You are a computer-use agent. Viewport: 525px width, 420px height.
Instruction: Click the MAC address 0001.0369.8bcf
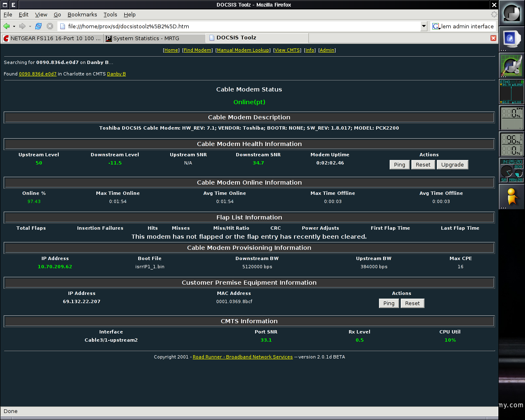tap(234, 301)
